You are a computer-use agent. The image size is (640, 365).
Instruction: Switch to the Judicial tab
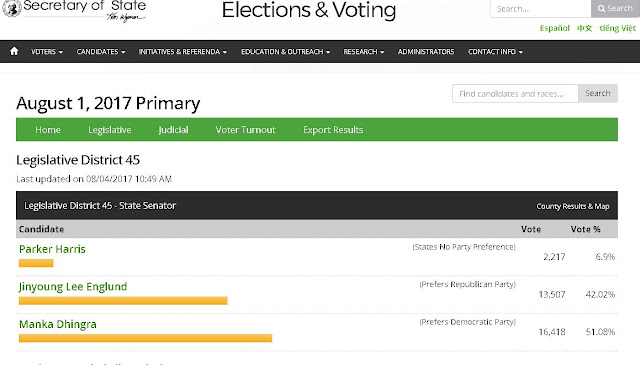[x=173, y=130]
